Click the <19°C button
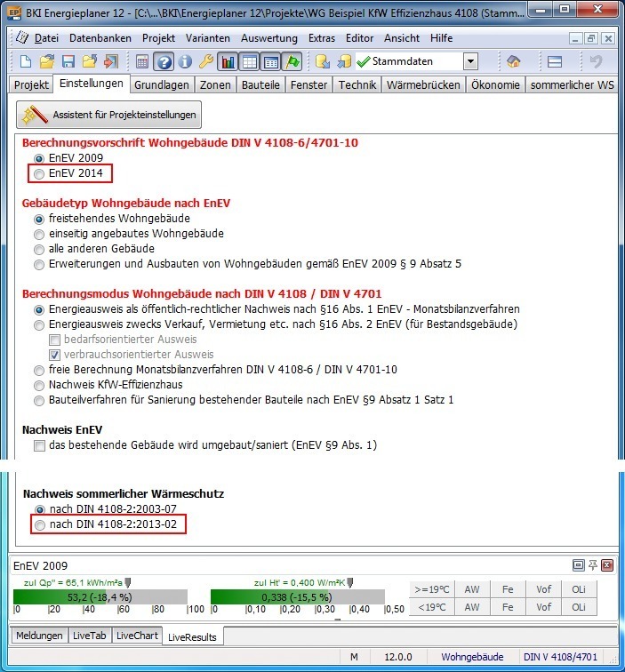The width and height of the screenshot is (625, 672). click(x=432, y=607)
